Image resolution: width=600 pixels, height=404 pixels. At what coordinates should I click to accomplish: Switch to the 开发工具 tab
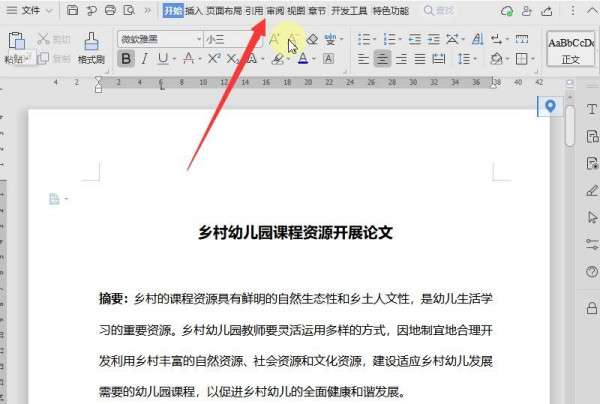click(x=349, y=11)
